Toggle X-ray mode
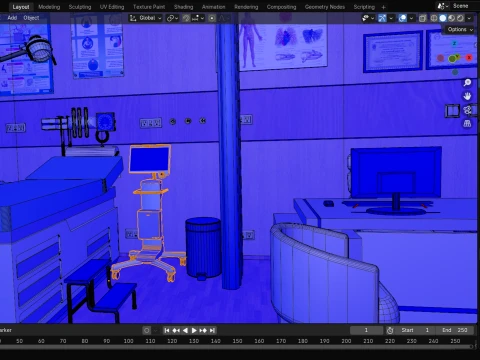Image resolution: width=480 pixels, height=360 pixels. 423,18
